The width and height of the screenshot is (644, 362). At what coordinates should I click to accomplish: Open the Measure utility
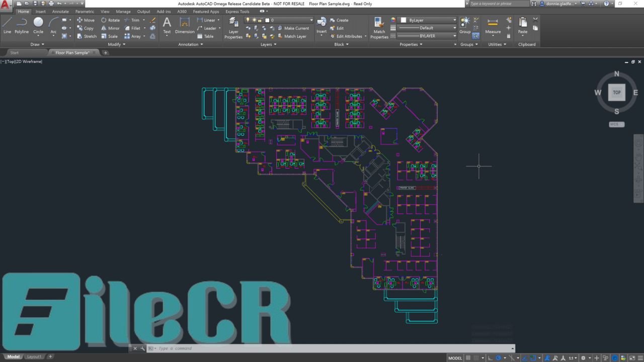point(493,25)
